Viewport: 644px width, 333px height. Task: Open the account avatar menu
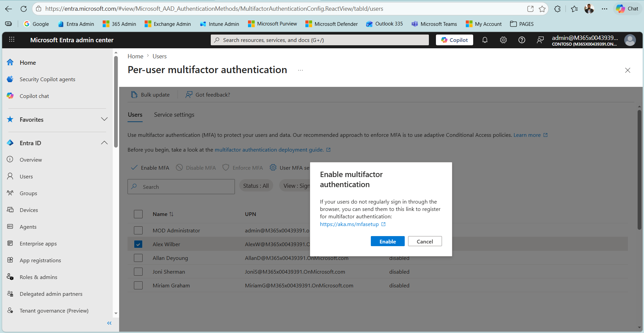coord(630,40)
